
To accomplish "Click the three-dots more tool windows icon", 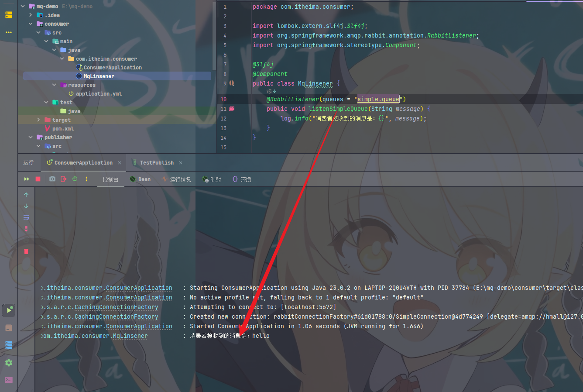I will click(9, 32).
